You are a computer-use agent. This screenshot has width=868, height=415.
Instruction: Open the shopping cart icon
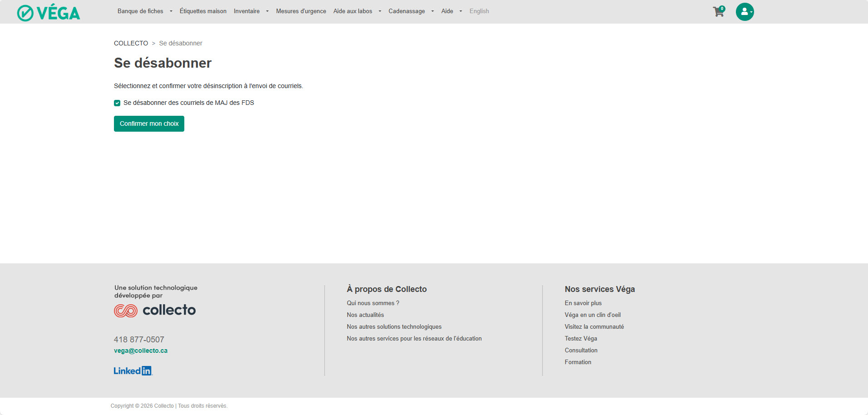pos(718,12)
